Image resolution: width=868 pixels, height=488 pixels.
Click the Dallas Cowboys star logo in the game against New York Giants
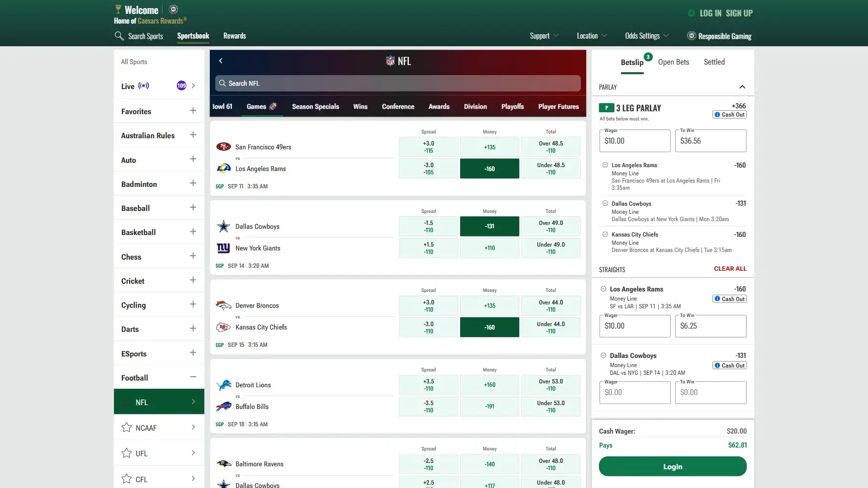224,226
